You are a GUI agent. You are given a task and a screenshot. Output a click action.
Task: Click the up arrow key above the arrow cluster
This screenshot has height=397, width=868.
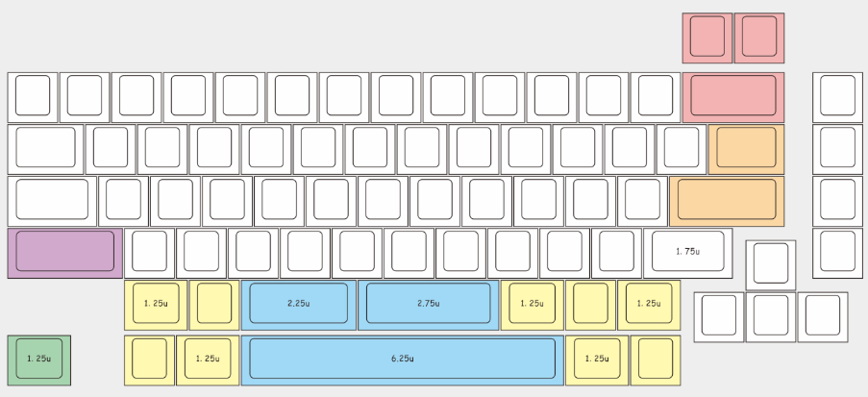coord(771,265)
